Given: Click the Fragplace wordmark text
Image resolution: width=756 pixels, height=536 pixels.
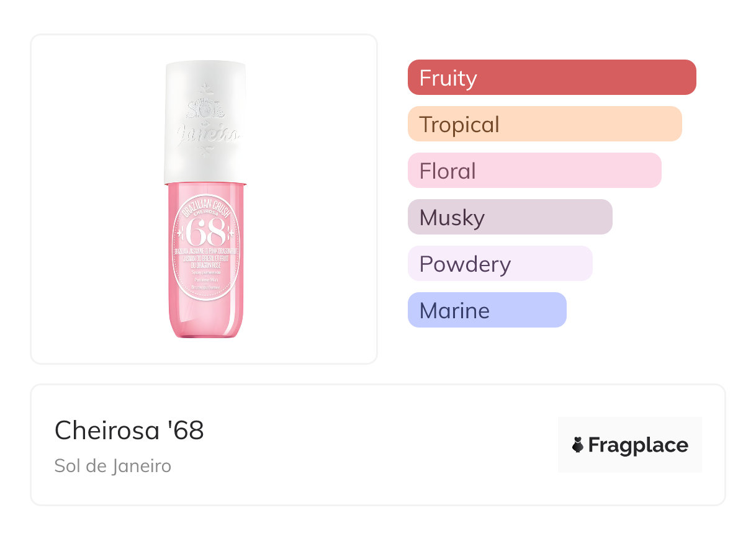Looking at the screenshot, I should click(638, 445).
